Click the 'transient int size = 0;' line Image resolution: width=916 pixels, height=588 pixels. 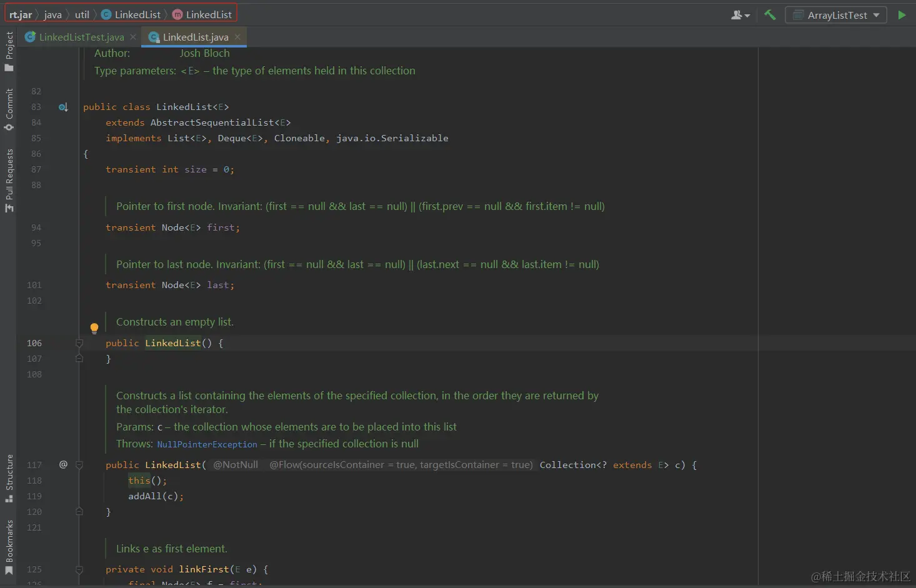[x=170, y=169]
